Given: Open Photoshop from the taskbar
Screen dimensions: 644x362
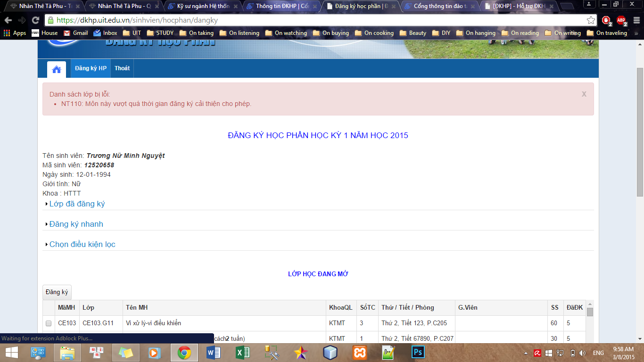Looking at the screenshot, I should pyautogui.click(x=418, y=352).
